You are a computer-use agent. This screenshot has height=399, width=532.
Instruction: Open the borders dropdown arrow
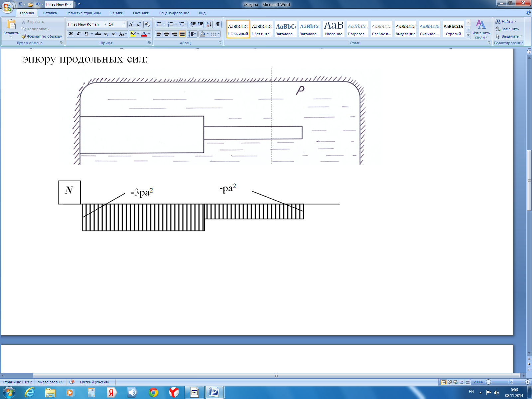[x=219, y=34]
